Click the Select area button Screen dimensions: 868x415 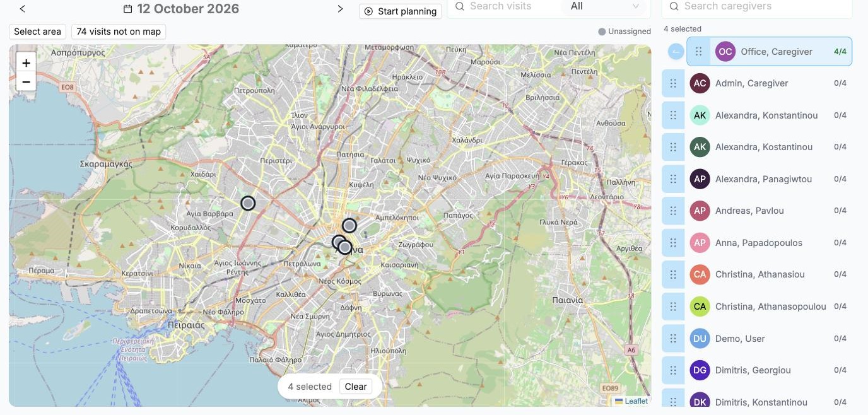[x=38, y=32]
